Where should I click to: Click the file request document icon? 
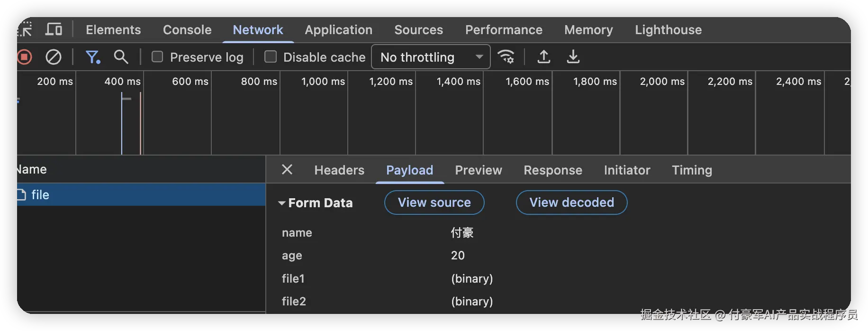click(21, 195)
